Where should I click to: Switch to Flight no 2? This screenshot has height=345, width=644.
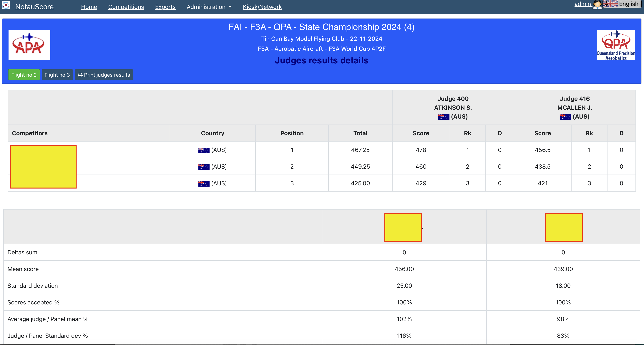(x=24, y=75)
